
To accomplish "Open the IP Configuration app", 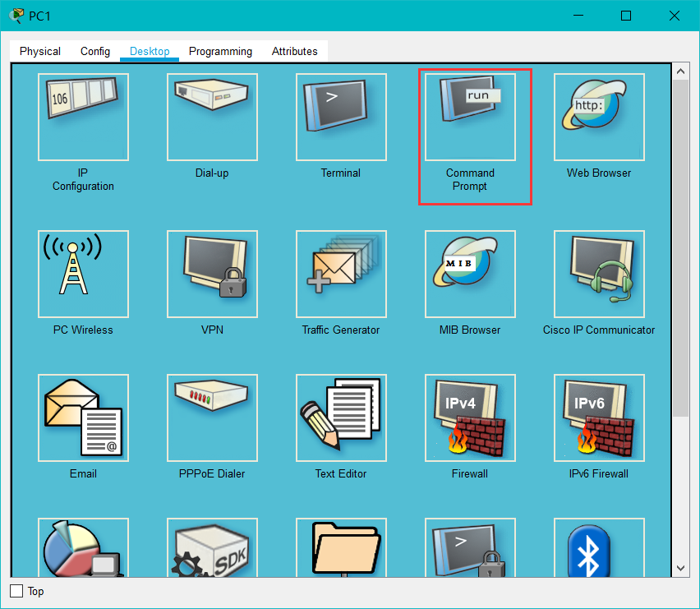I will coord(83,117).
